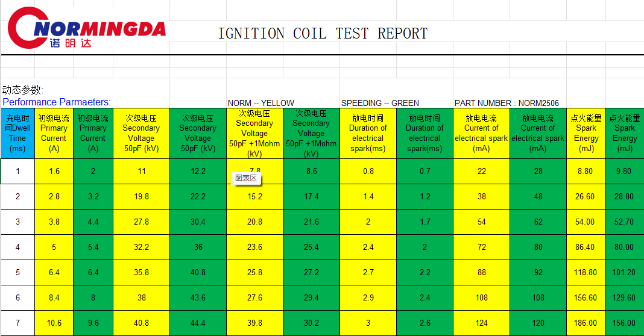The height and width of the screenshot is (336, 644).
Task: Select the IGNITION COIL TEST REPORT title
Action: pos(323,34)
